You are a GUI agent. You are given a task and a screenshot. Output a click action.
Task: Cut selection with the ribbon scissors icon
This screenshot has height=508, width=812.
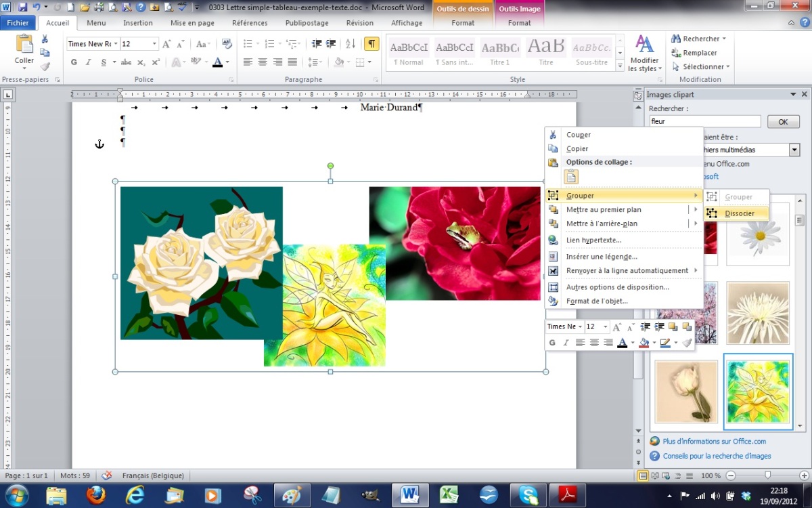[45, 39]
